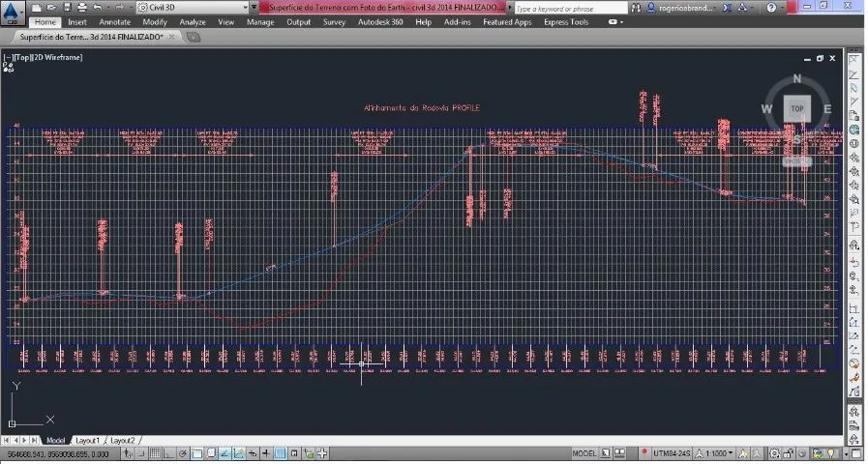Select the Annotate ribbon tab
The width and height of the screenshot is (868, 464).
point(114,22)
